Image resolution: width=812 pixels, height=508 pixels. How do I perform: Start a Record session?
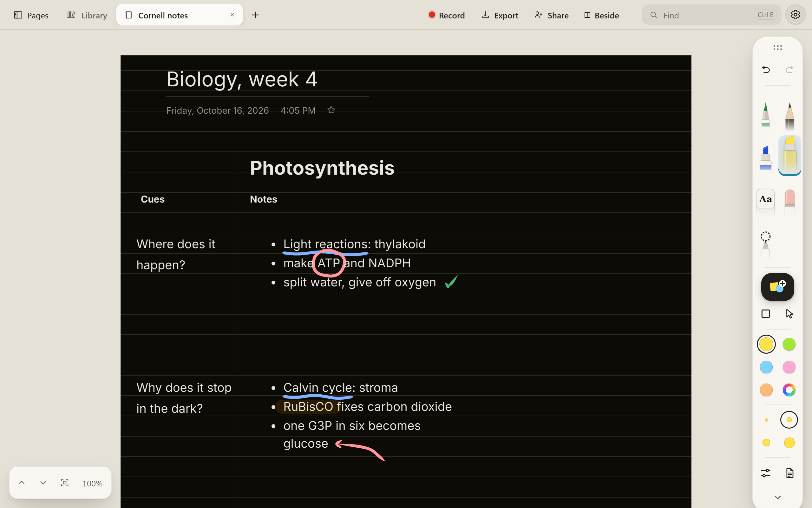(x=446, y=15)
